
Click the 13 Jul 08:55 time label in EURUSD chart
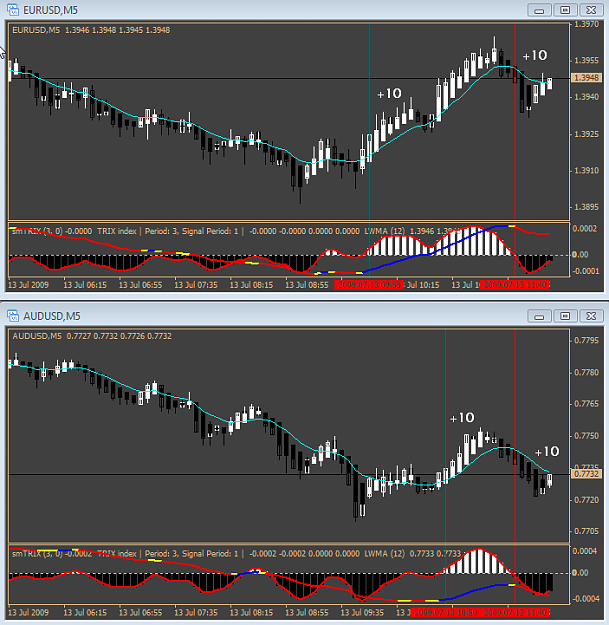(x=306, y=285)
